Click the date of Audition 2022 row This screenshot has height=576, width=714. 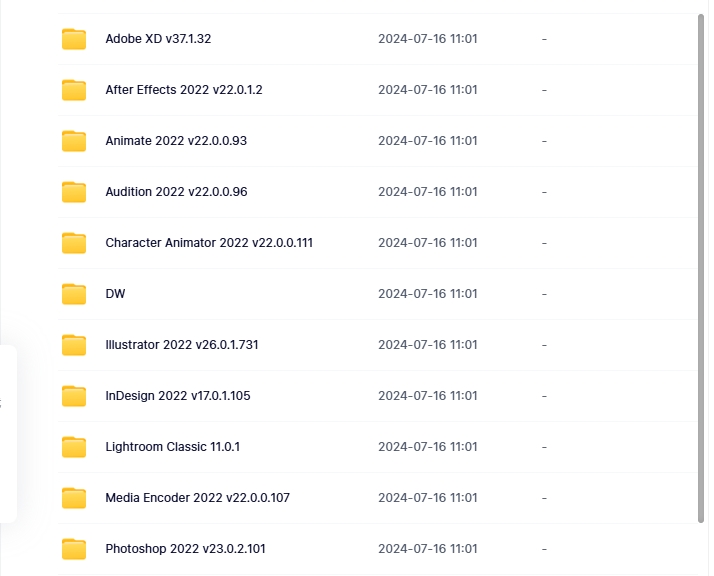(x=427, y=192)
